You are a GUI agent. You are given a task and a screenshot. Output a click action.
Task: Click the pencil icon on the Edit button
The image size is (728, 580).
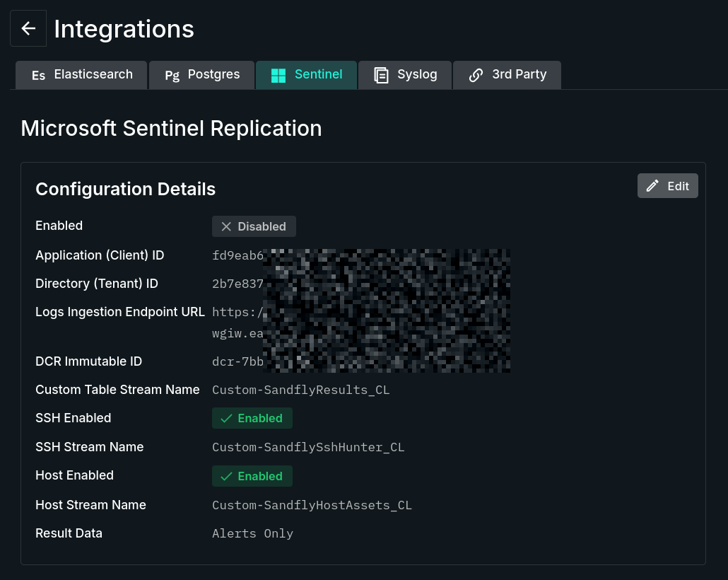point(652,186)
